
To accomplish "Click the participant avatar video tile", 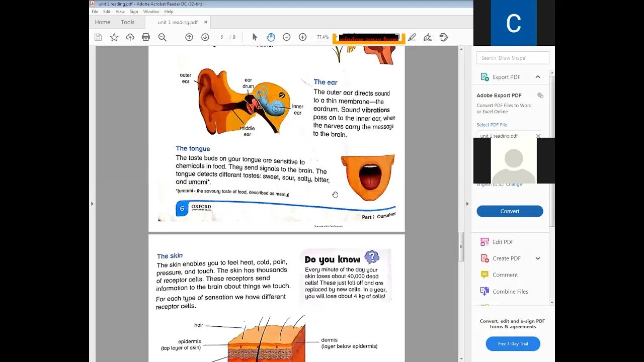I will [514, 160].
